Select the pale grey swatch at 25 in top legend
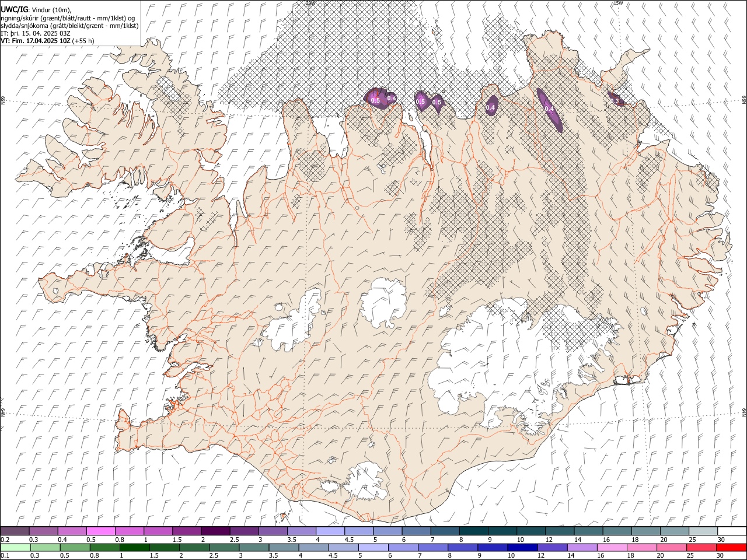 pyautogui.click(x=702, y=531)
